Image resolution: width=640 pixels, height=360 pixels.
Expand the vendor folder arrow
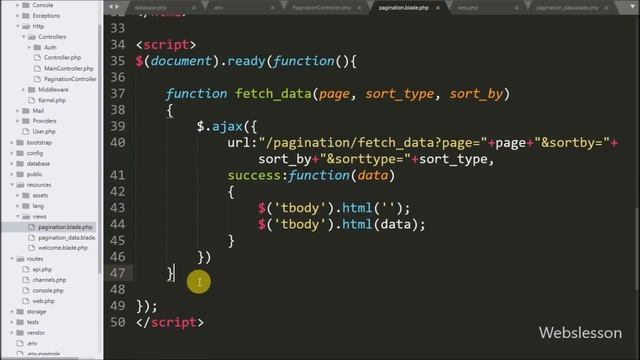(x=12, y=333)
